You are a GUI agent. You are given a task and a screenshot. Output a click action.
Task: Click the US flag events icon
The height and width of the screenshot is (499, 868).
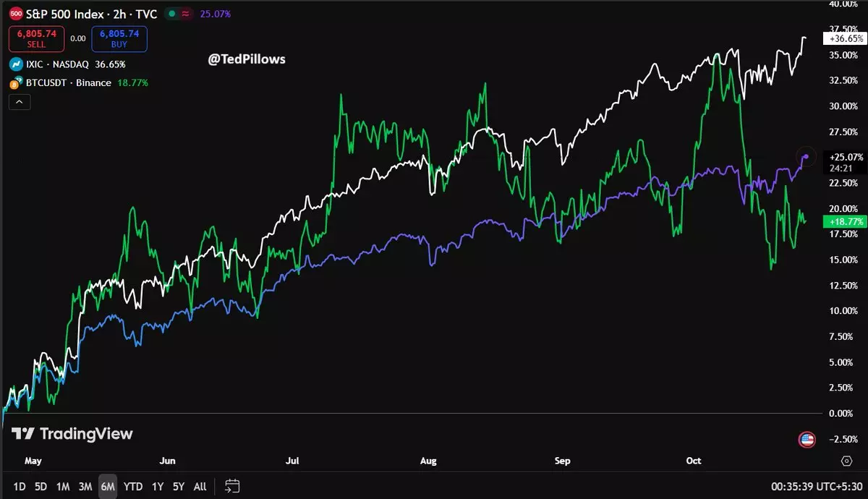click(x=807, y=439)
